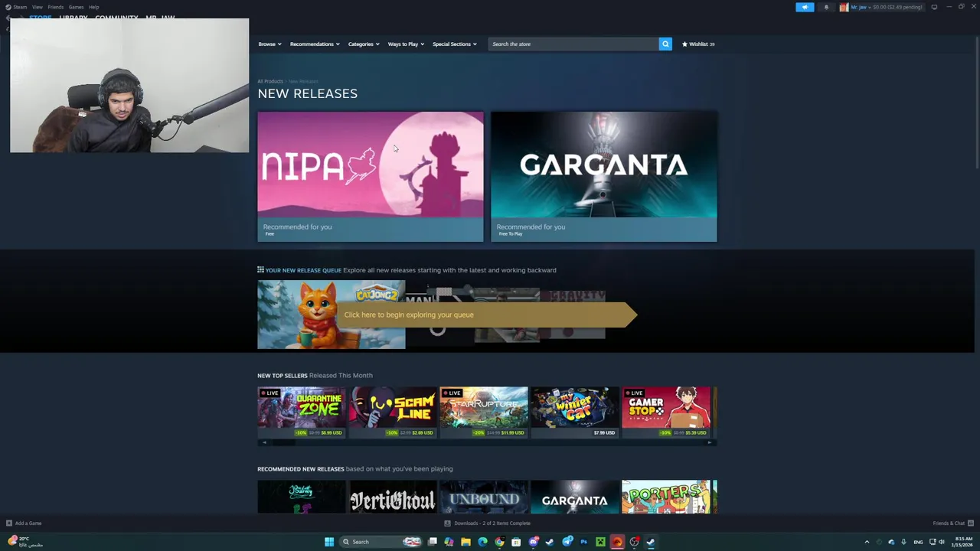Open the View menu
This screenshot has width=980, height=551.
37,7
